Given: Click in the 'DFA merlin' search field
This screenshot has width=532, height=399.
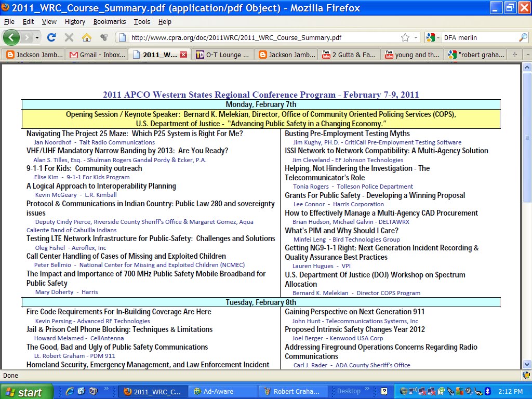Looking at the screenshot, I should (480, 37).
